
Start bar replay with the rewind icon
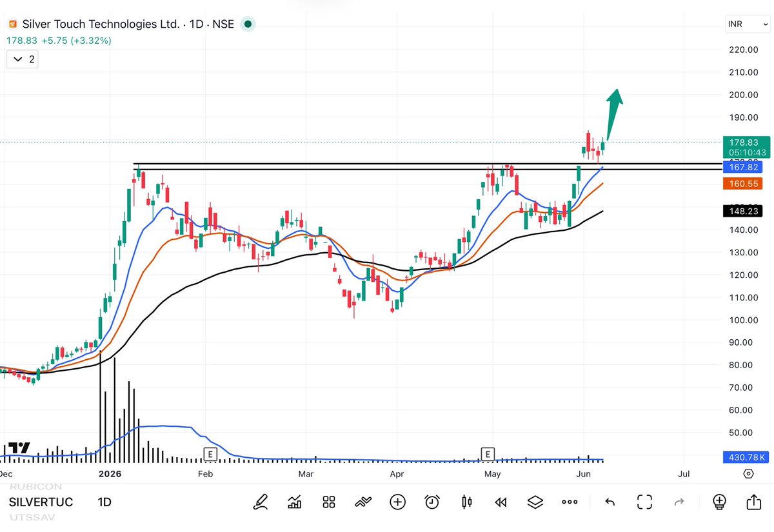pyautogui.click(x=501, y=502)
